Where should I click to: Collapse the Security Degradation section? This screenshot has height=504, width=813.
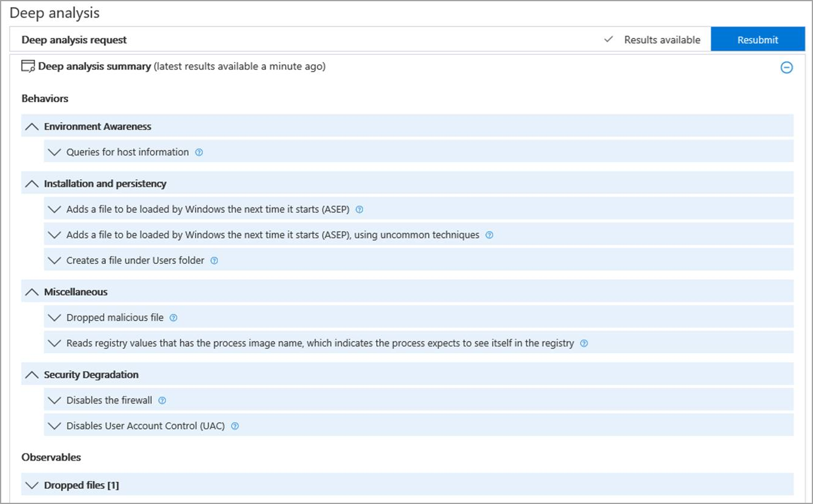tap(32, 375)
